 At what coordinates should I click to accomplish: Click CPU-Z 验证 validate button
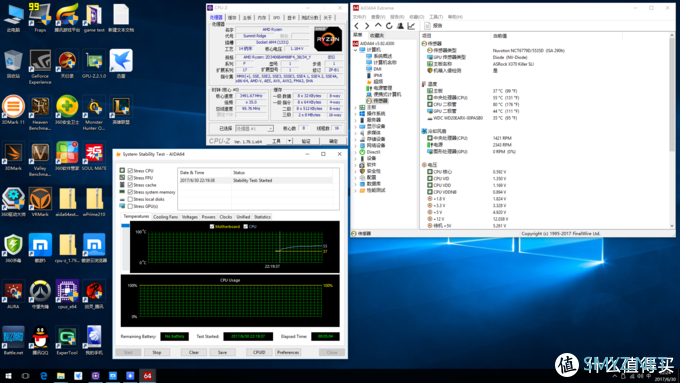point(306,141)
